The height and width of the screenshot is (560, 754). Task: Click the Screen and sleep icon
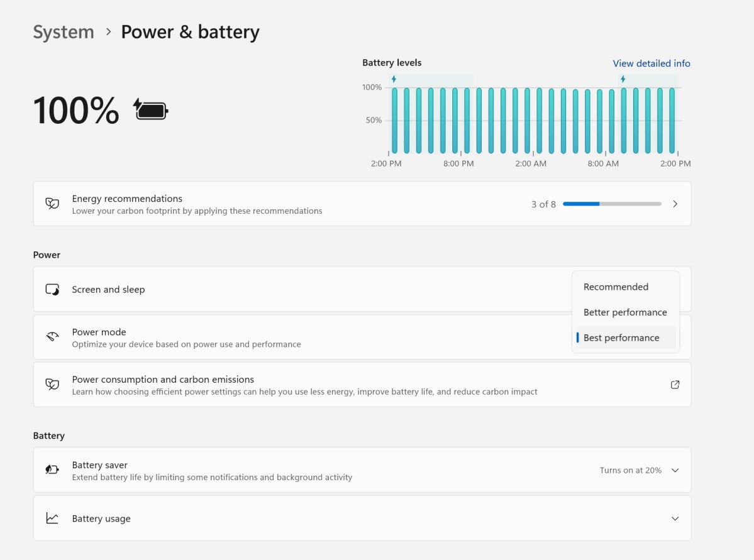pyautogui.click(x=52, y=290)
